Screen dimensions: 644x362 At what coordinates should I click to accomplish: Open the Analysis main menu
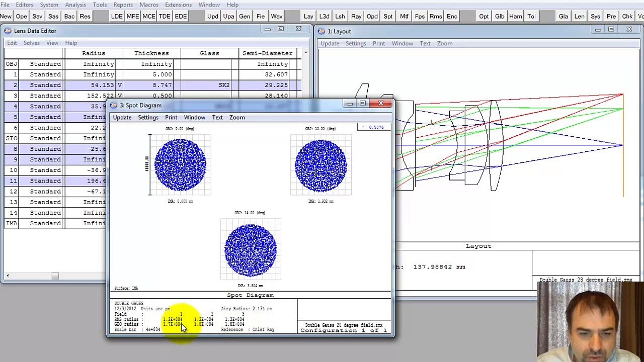coord(75,5)
